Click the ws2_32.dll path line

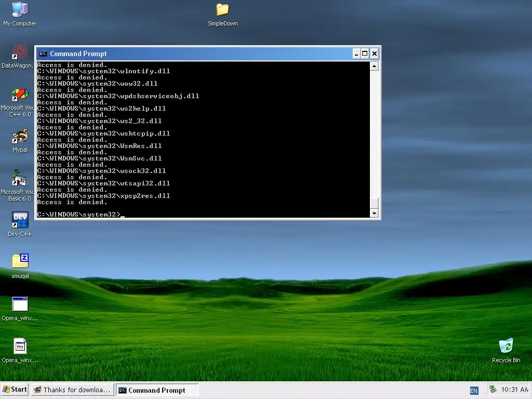[x=99, y=121]
